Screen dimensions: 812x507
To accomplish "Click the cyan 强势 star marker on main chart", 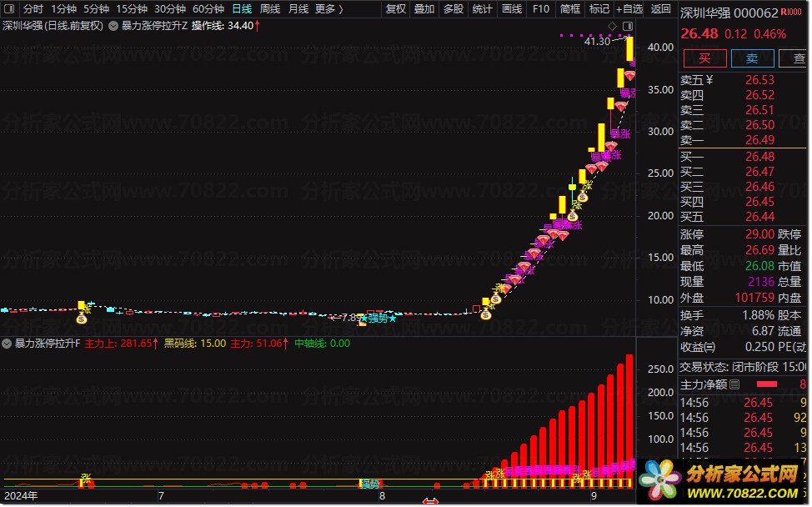I will coord(379,319).
